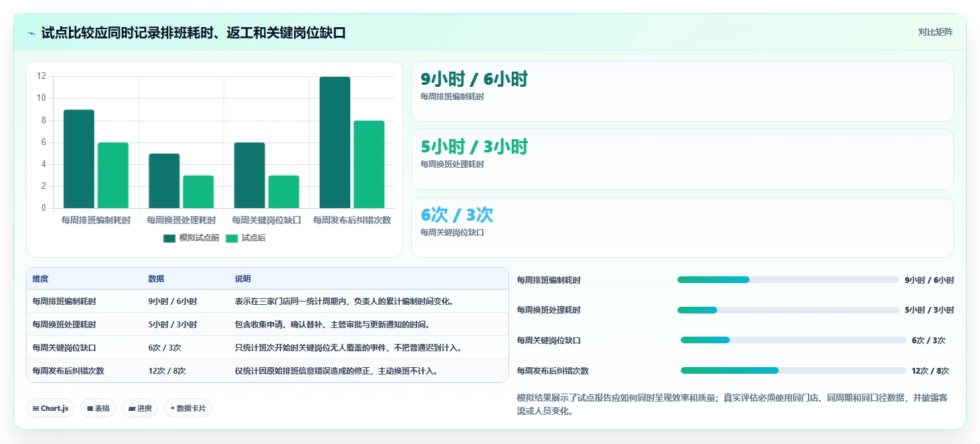Click the dark bar for 每周排班编制耗时
Viewport: 980px width, 444px height.
point(79,159)
